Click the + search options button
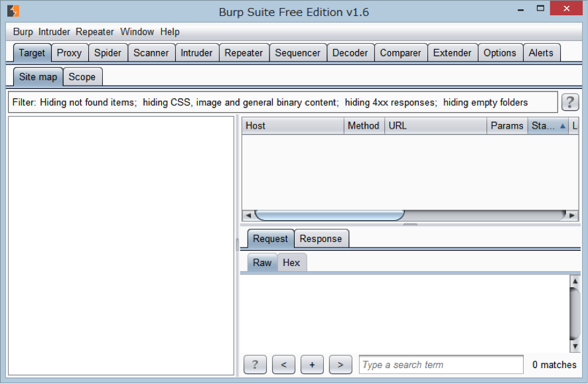The image size is (588, 384). tap(312, 365)
